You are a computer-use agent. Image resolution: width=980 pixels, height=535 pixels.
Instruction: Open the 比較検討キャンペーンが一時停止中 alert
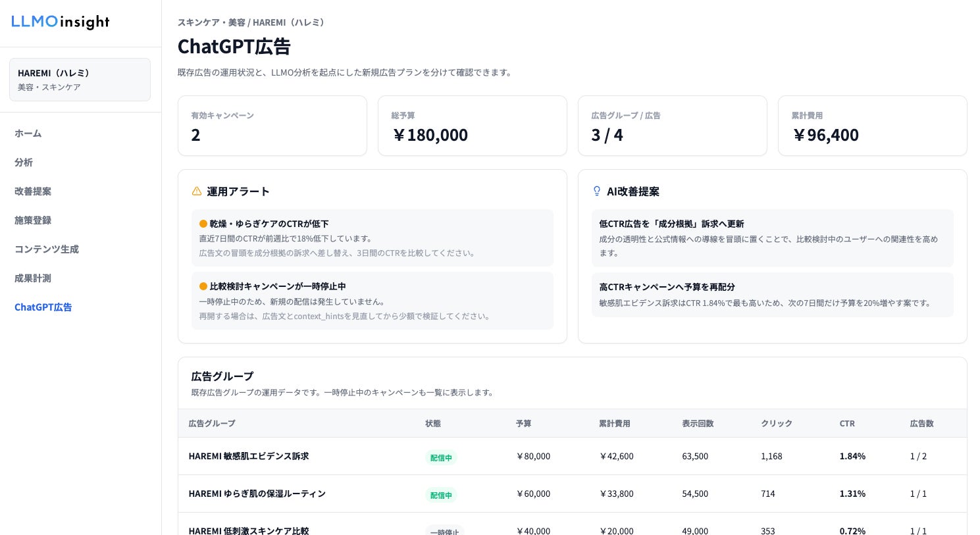[373, 301]
